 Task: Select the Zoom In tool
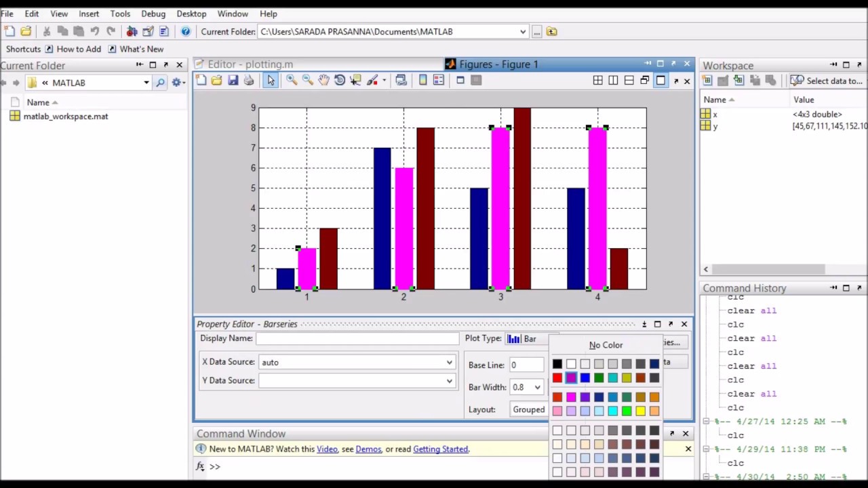click(292, 80)
